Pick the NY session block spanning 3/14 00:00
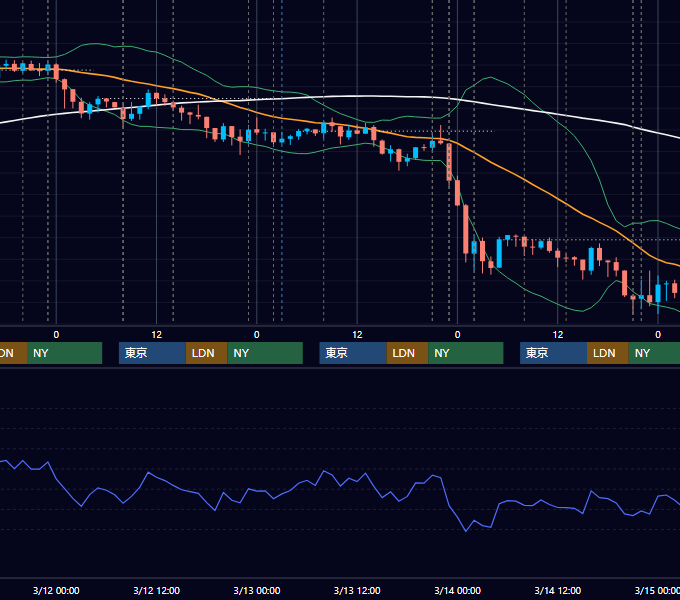This screenshot has width=680, height=600. [x=466, y=353]
